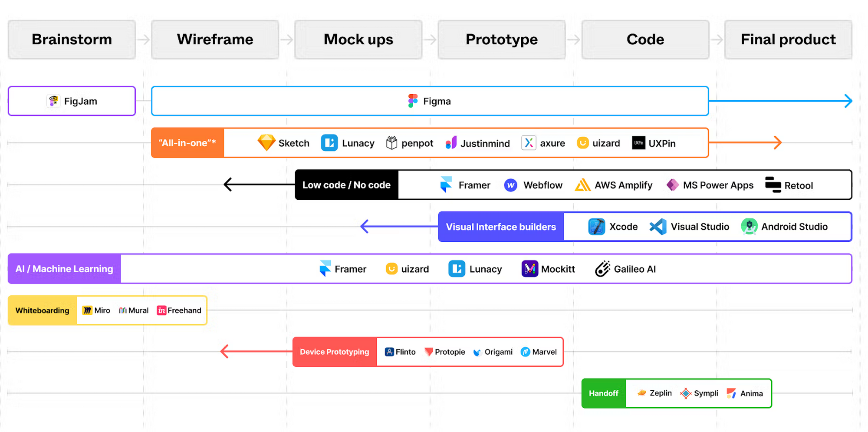The width and height of the screenshot is (868, 432).
Task: Click the Marvel icon
Action: click(x=525, y=352)
